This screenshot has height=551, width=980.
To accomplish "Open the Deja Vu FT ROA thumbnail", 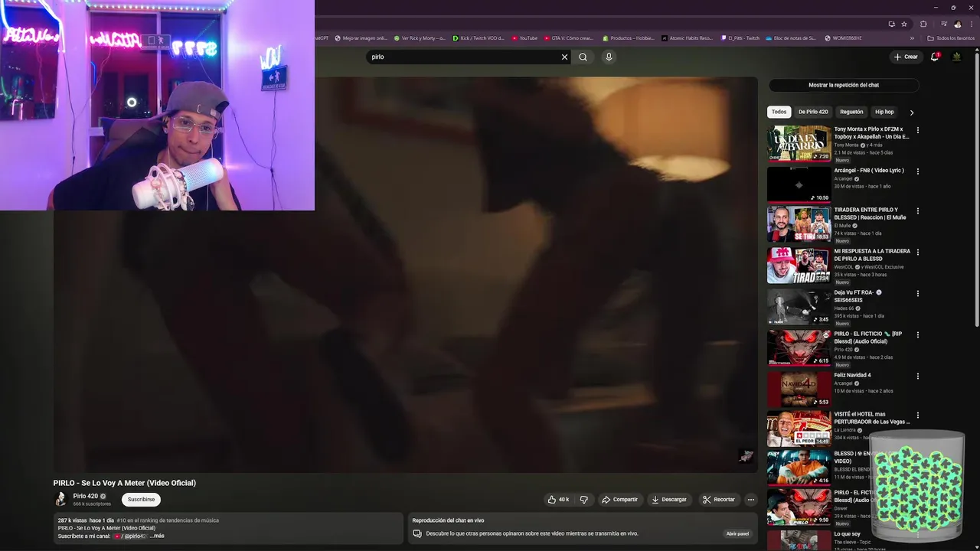I will coord(799,307).
